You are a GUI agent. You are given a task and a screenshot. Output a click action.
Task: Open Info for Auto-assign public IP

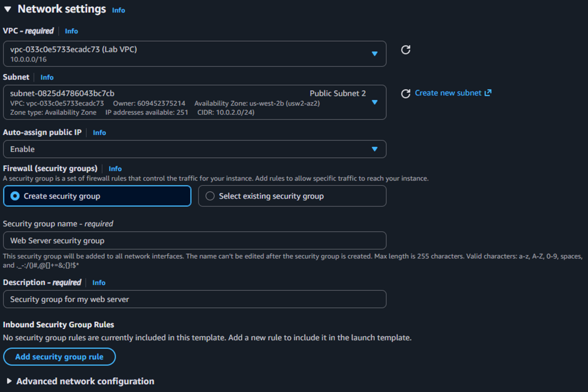point(99,132)
